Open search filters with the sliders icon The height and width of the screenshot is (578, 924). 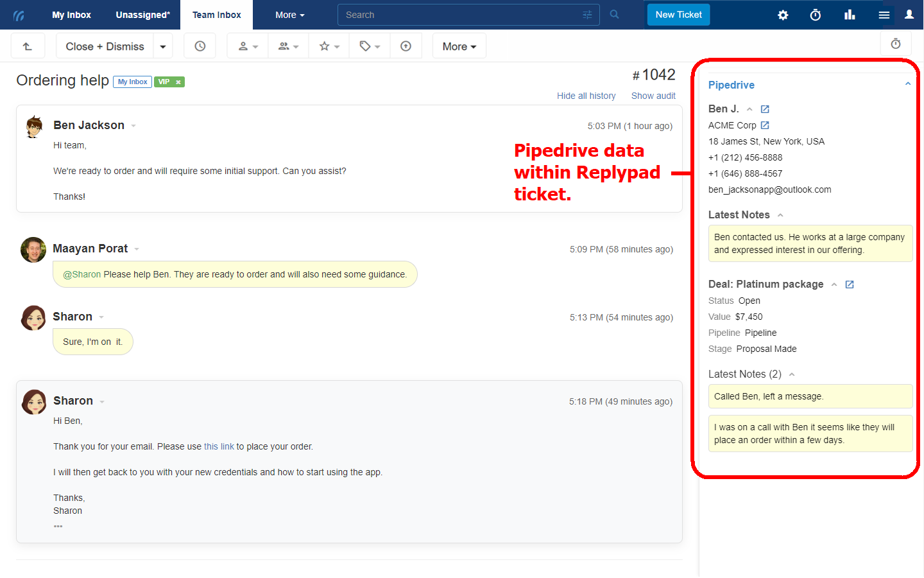pyautogui.click(x=586, y=14)
